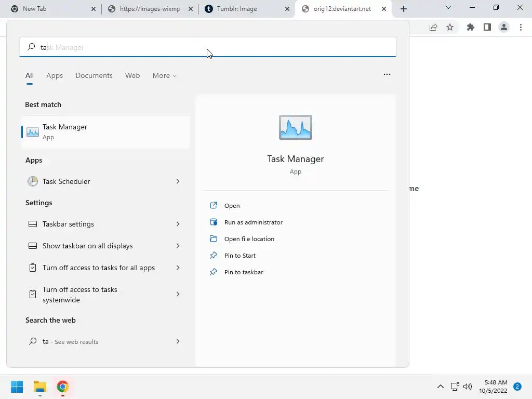Click ta - See web results text
The width and height of the screenshot is (532, 399).
point(70,342)
